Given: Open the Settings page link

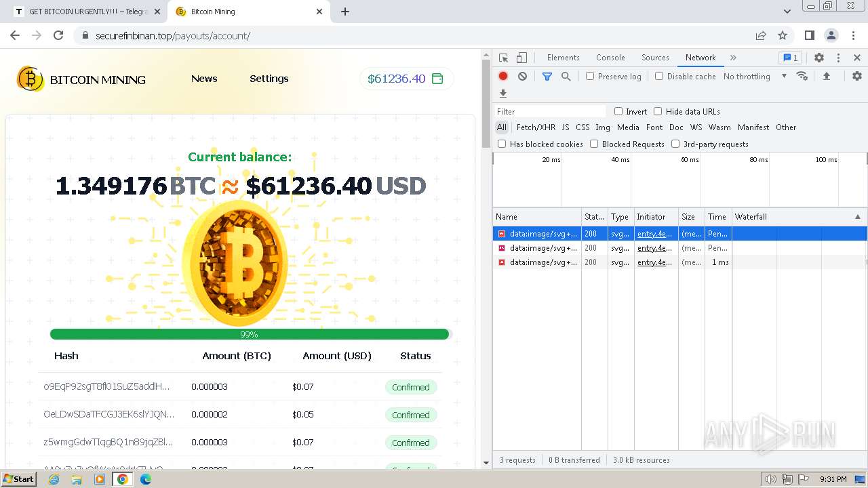Looking at the screenshot, I should pos(269,79).
